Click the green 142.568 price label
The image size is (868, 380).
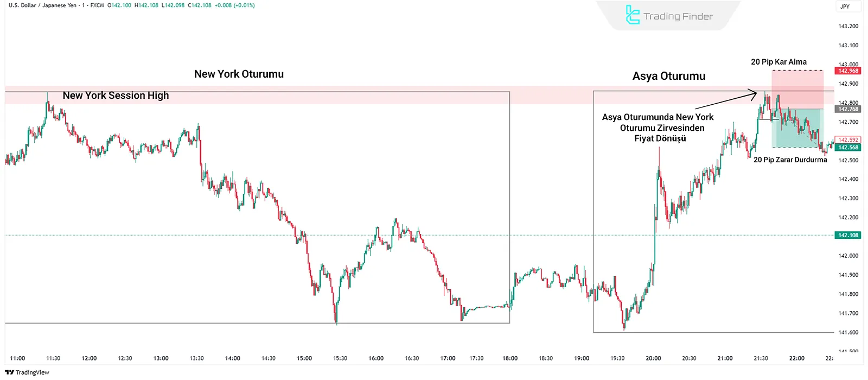[848, 148]
